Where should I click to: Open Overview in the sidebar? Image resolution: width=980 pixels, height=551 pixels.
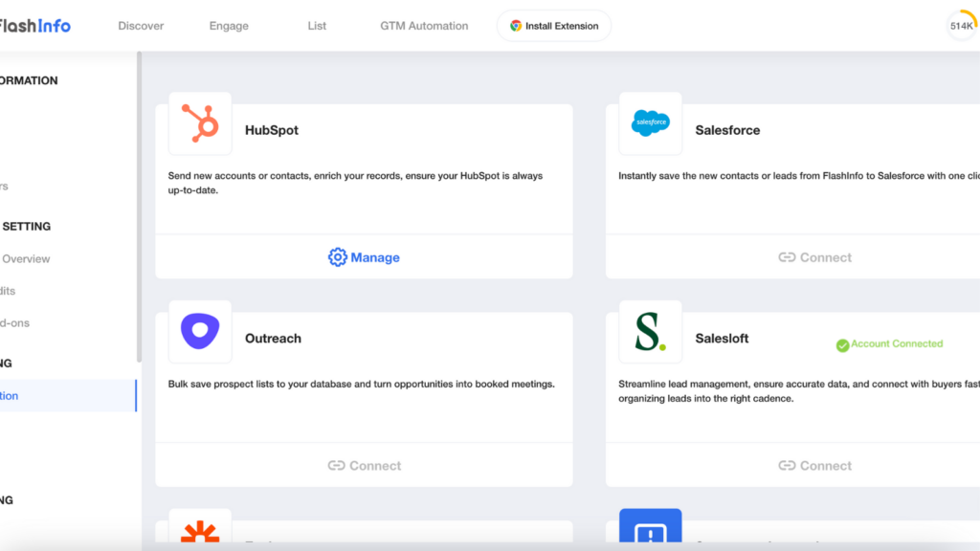click(x=26, y=258)
